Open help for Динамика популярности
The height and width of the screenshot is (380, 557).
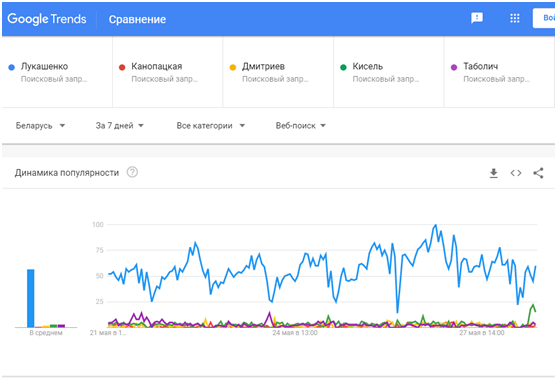point(133,172)
